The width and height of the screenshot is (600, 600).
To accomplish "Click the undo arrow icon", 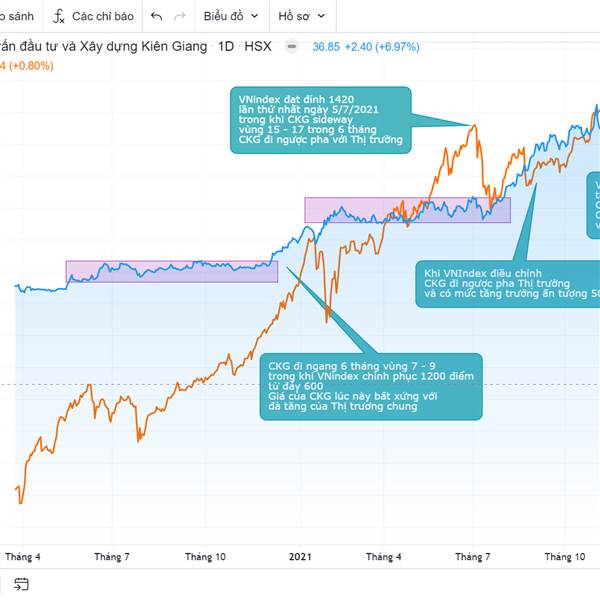I will (157, 17).
